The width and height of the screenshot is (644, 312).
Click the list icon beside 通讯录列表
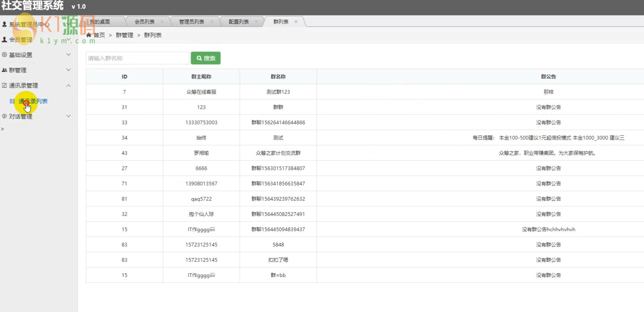coord(12,101)
